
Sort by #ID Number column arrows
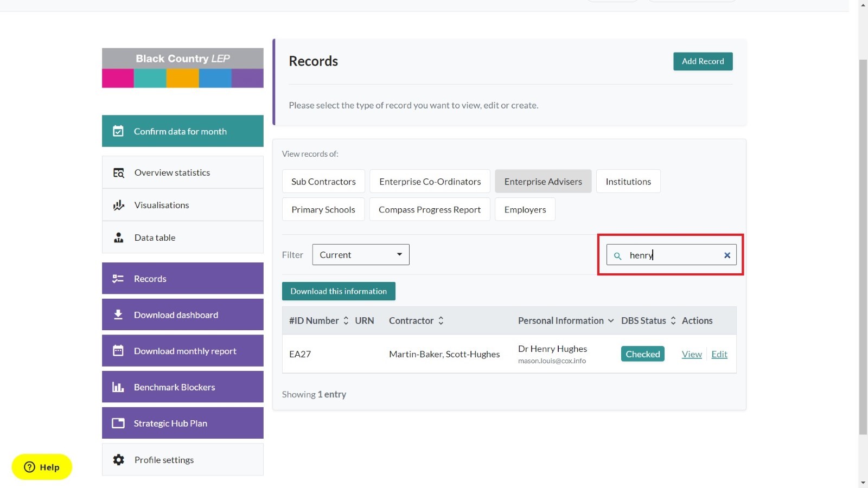346,321
